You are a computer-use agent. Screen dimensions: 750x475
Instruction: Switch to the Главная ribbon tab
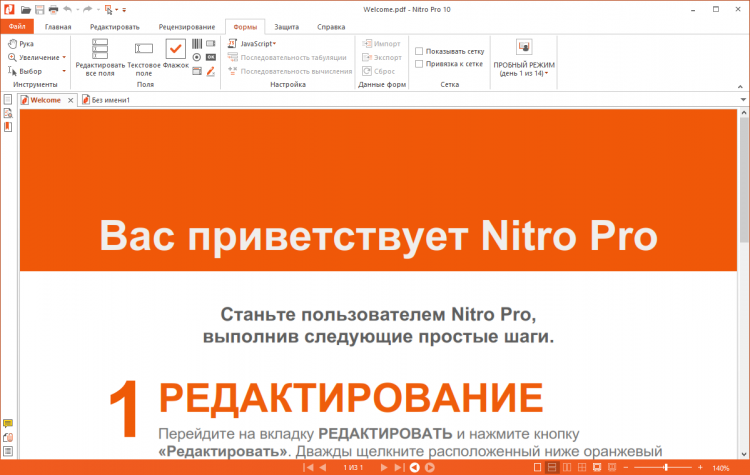pyautogui.click(x=58, y=27)
